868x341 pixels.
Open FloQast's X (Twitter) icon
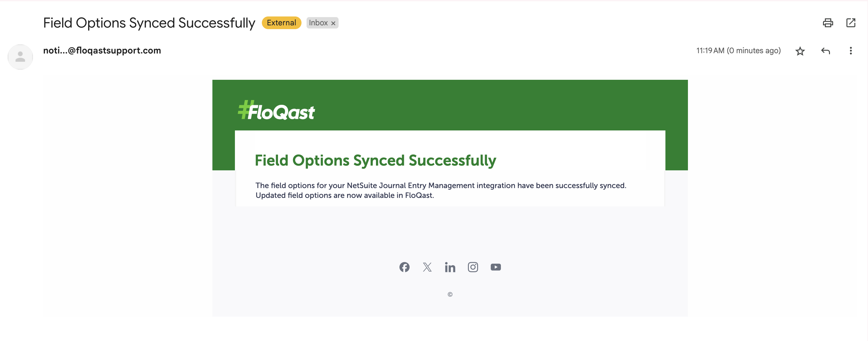click(427, 267)
